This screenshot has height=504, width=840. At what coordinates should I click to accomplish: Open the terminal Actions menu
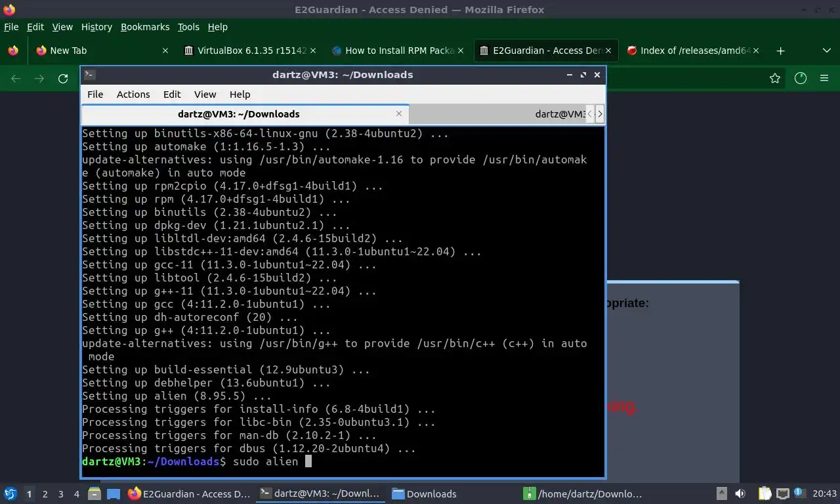pos(133,94)
